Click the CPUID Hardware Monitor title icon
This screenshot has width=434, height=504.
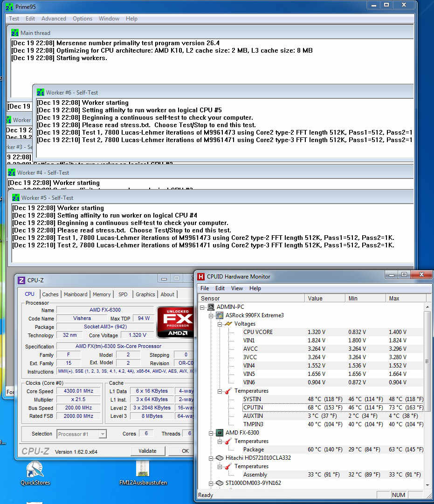[201, 276]
